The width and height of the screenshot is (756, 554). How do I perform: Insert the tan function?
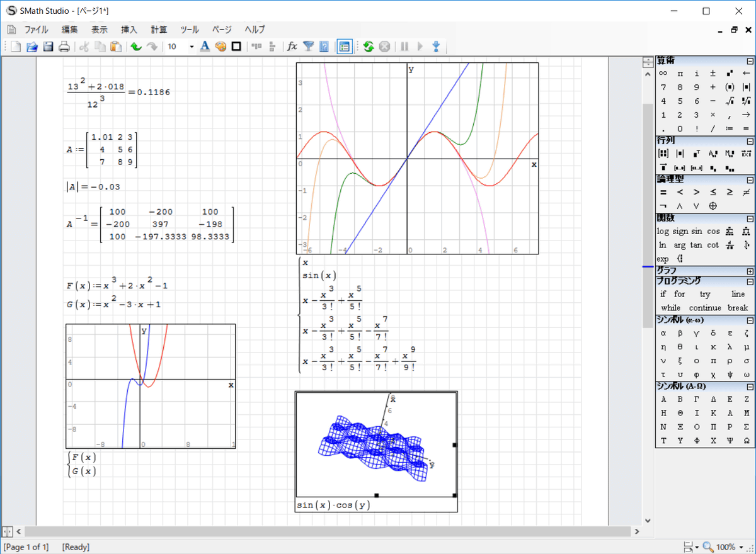coord(696,246)
